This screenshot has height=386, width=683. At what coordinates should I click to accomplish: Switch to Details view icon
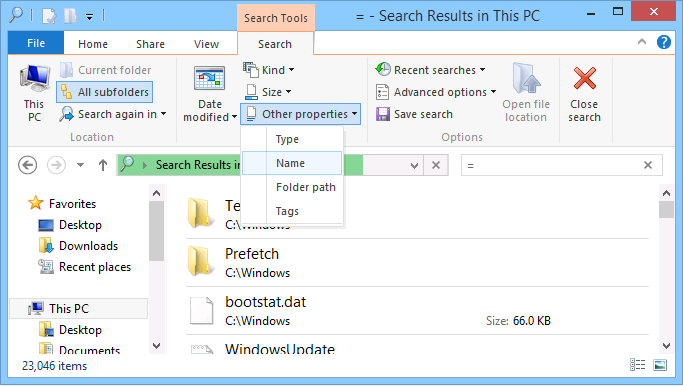click(638, 365)
